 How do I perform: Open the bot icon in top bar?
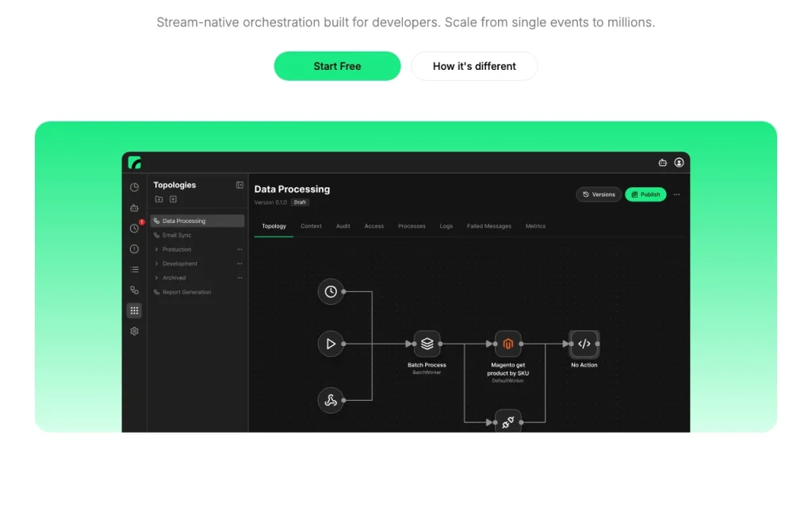(662, 163)
